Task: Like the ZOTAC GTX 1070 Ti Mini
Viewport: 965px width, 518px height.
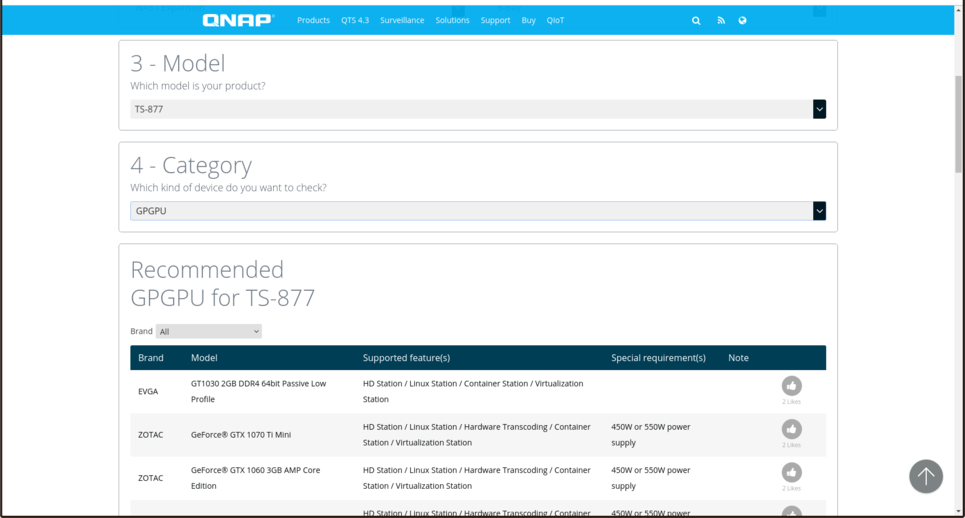Action: pos(791,429)
